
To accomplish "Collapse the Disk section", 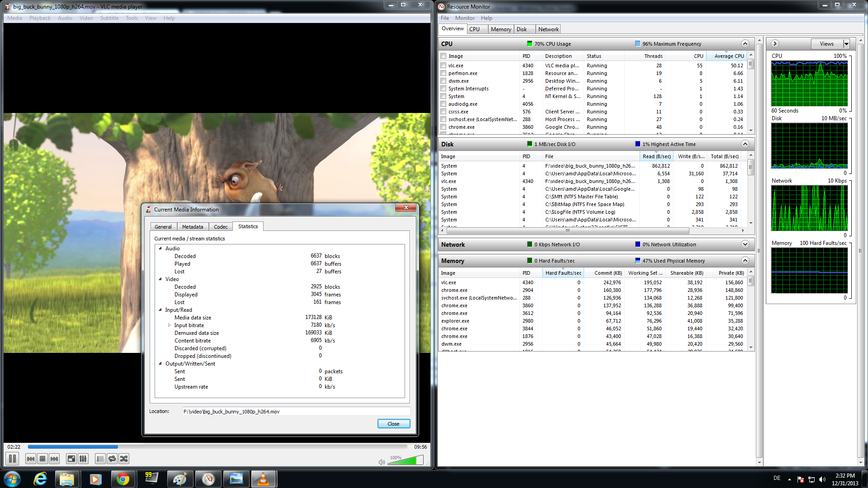I will (745, 144).
